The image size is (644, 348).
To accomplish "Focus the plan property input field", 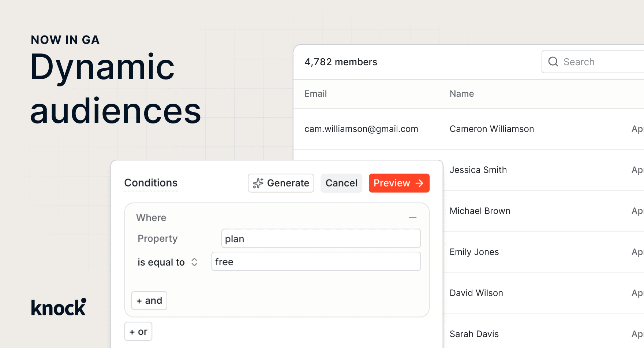I will (321, 238).
